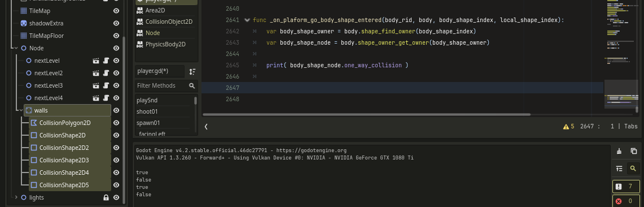Hide the TileMapFloor node

(x=116, y=36)
